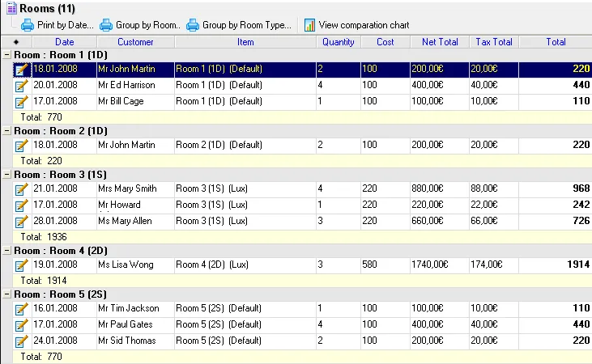592x364 pixels.
Task: Open edit icon for Ms Mary Allen row
Action: coord(22,222)
